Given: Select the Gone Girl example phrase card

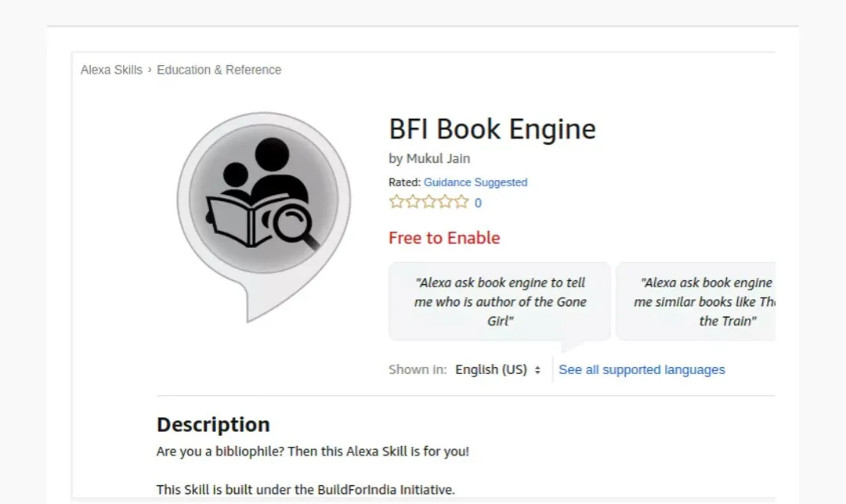Looking at the screenshot, I should (x=500, y=301).
